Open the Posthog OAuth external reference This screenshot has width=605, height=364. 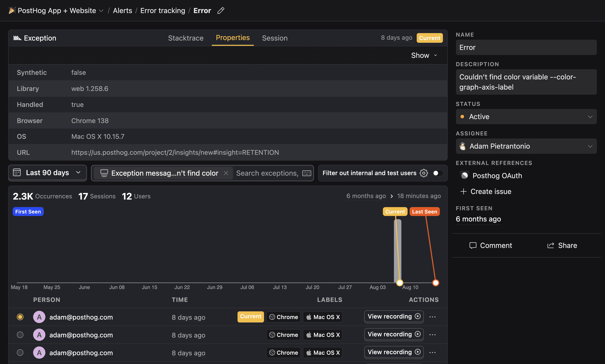click(x=491, y=176)
